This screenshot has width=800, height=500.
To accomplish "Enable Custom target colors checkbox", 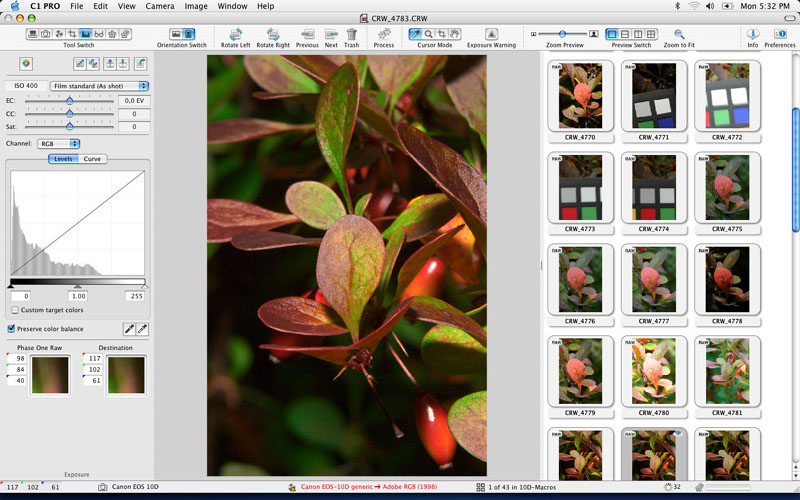I will point(13,310).
